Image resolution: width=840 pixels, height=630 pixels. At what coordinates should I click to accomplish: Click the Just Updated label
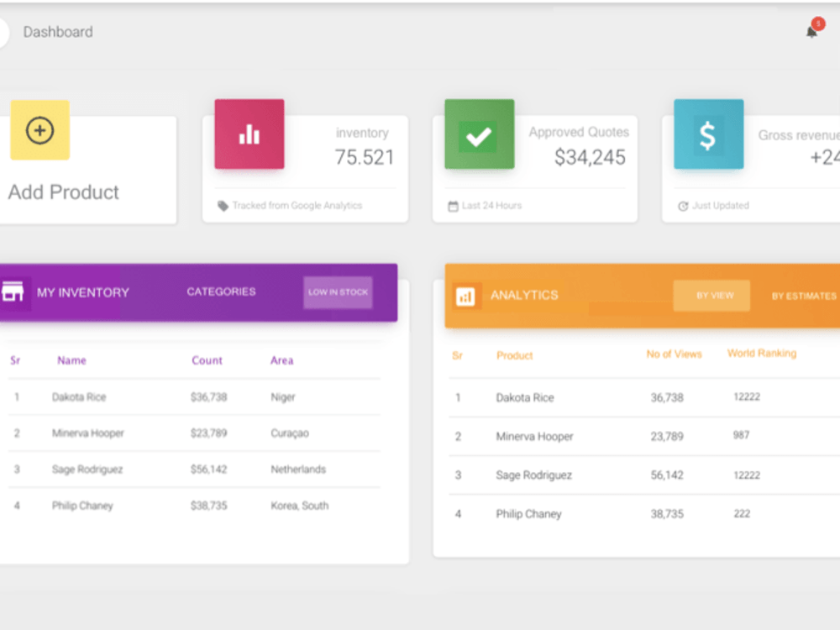[x=721, y=206]
